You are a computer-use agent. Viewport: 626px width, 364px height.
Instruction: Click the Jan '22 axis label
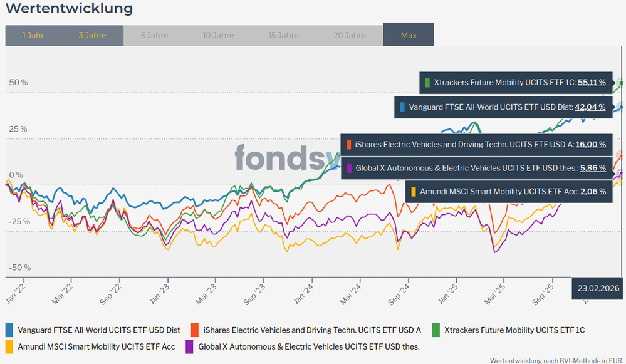tap(16, 293)
